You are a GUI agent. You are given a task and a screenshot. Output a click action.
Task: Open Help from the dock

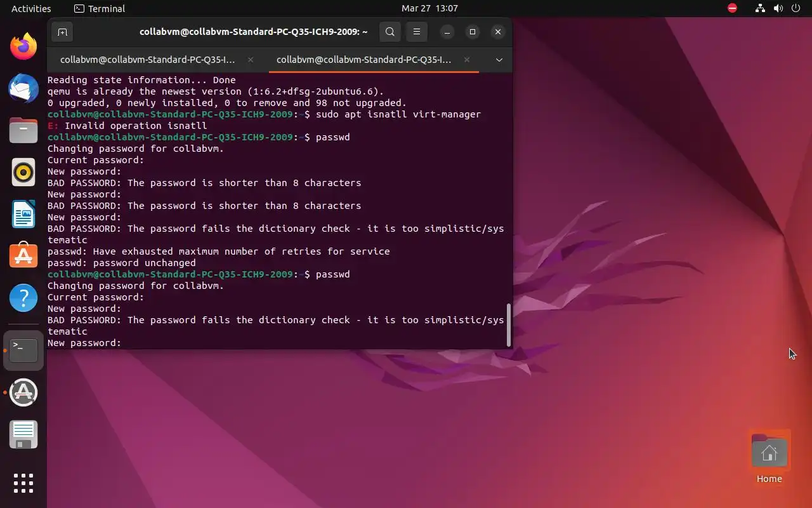pyautogui.click(x=23, y=297)
